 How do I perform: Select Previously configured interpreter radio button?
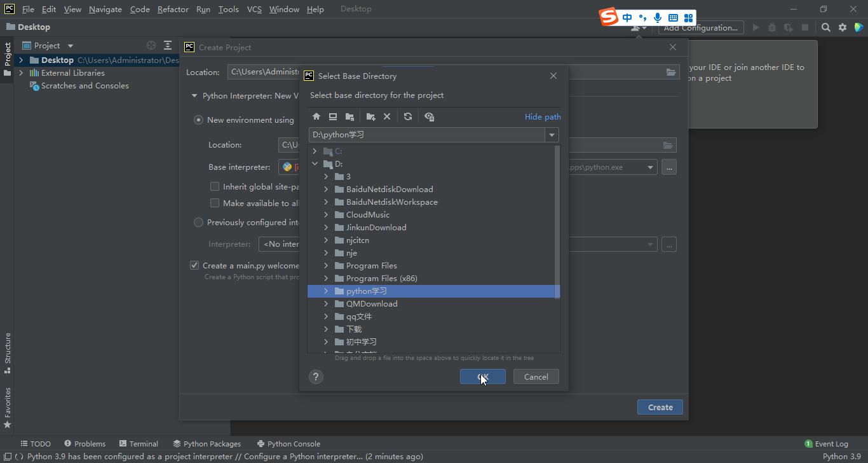pyautogui.click(x=198, y=222)
